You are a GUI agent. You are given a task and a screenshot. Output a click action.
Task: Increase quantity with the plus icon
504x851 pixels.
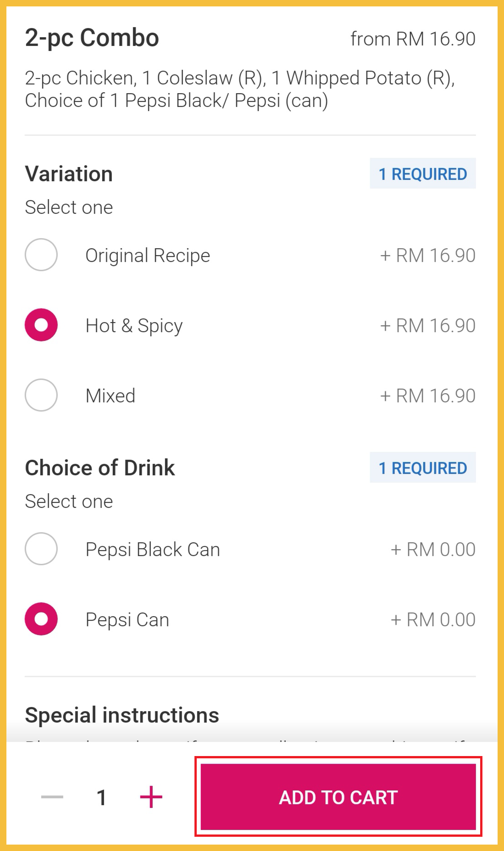151,797
